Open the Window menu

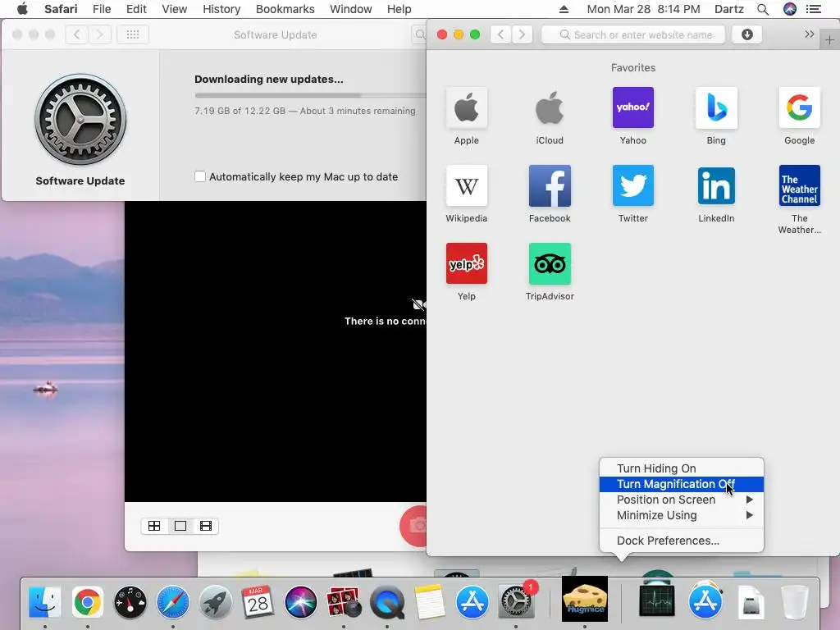point(351,9)
